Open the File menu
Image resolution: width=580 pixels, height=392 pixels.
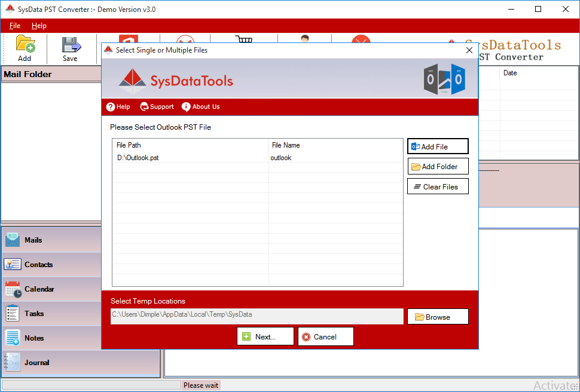[15, 26]
